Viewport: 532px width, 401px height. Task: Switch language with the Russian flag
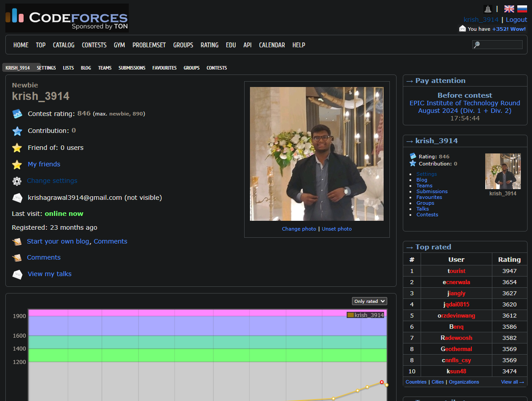(x=522, y=9)
